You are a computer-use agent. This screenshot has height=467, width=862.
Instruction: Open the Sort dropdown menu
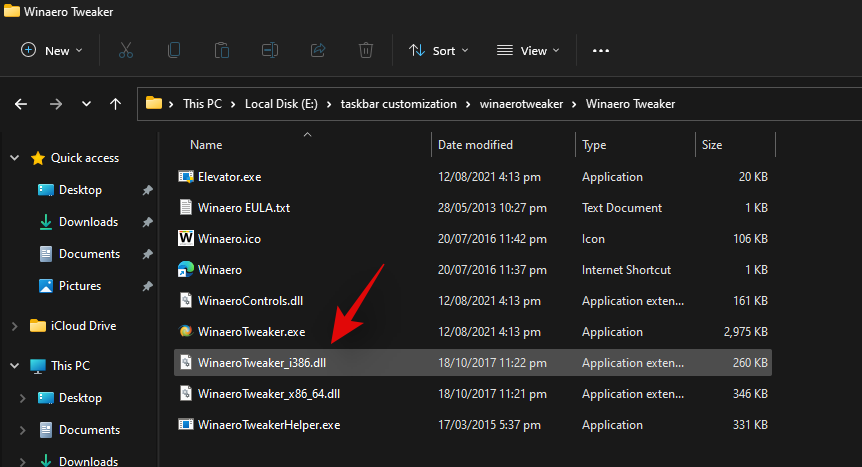435,50
